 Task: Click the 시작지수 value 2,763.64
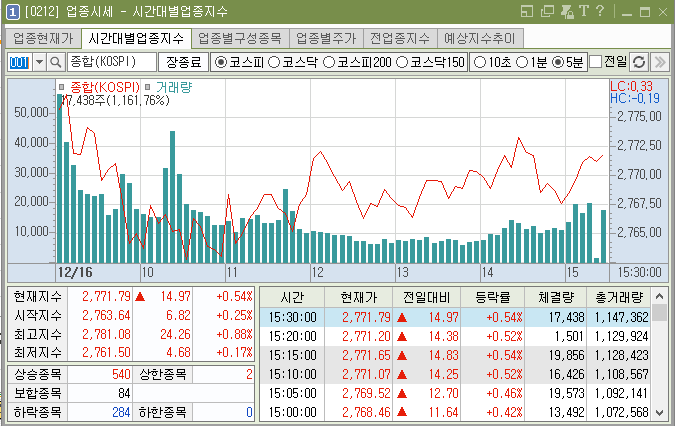106,315
